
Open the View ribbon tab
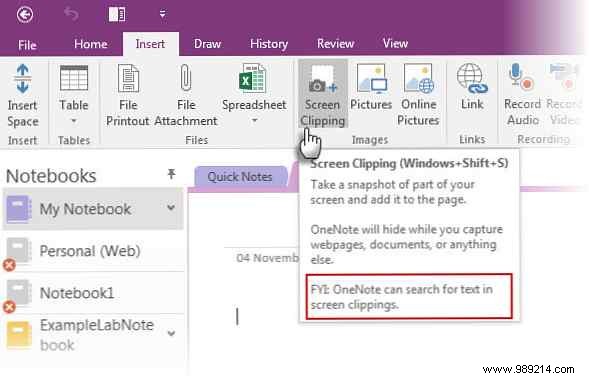(x=395, y=43)
